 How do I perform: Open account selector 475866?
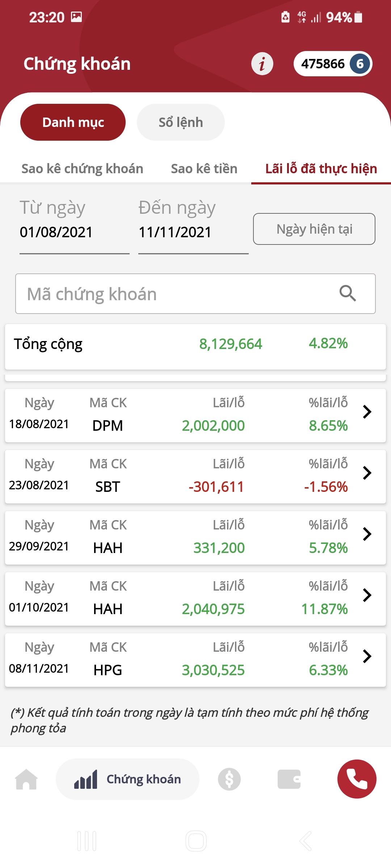[x=333, y=64]
